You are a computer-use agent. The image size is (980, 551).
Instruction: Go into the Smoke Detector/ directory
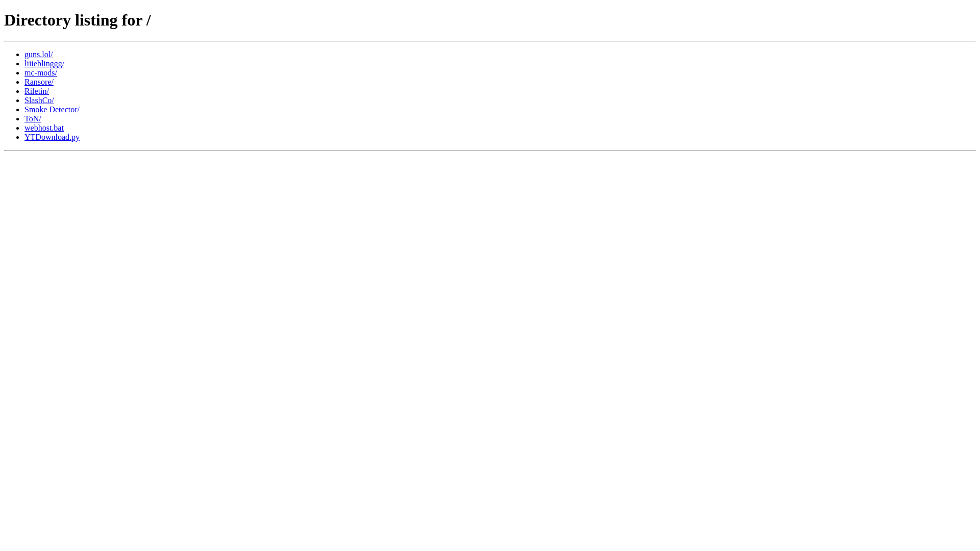pyautogui.click(x=52, y=110)
